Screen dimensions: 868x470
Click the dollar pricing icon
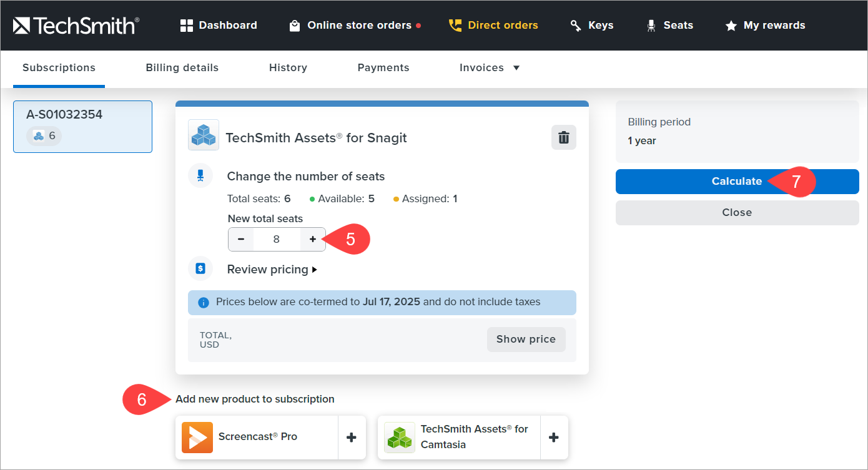coord(200,268)
